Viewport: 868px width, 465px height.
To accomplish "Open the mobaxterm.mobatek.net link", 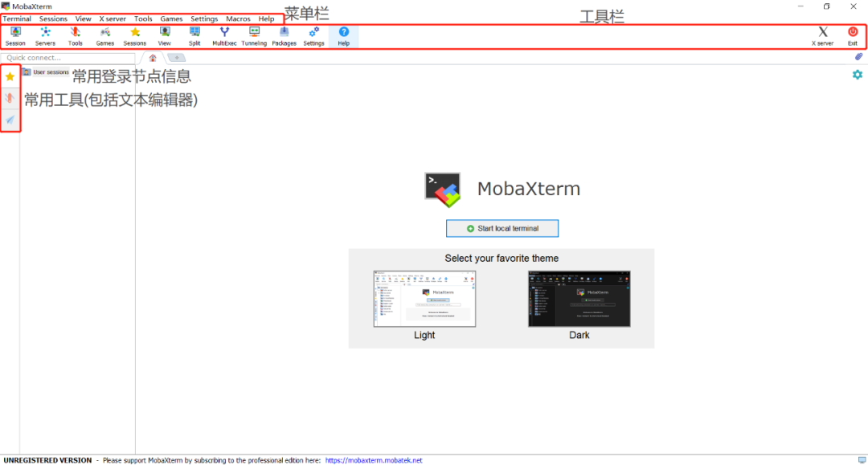I will (374, 460).
